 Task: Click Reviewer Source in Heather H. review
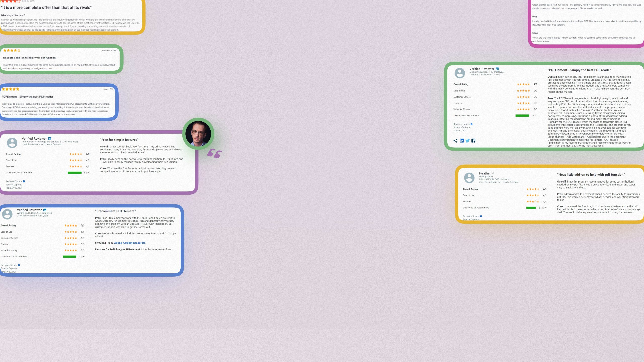pos(471,216)
